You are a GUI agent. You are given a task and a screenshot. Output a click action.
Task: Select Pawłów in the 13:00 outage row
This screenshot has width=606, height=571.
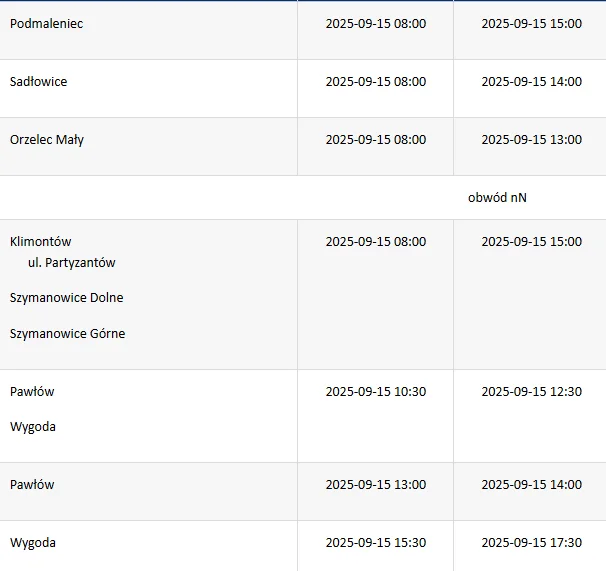point(32,484)
